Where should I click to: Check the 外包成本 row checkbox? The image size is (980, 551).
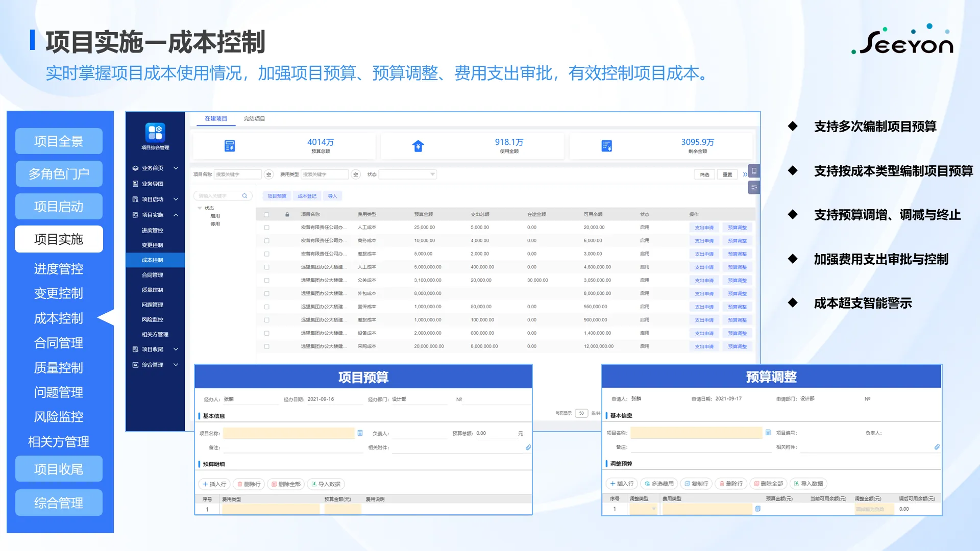pyautogui.click(x=266, y=294)
